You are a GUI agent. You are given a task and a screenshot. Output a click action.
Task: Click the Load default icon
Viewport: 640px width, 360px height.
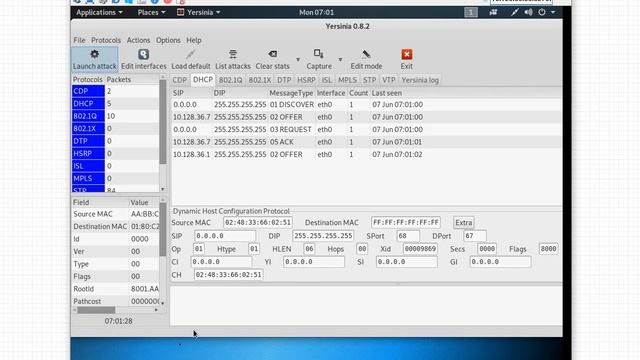tap(191, 54)
